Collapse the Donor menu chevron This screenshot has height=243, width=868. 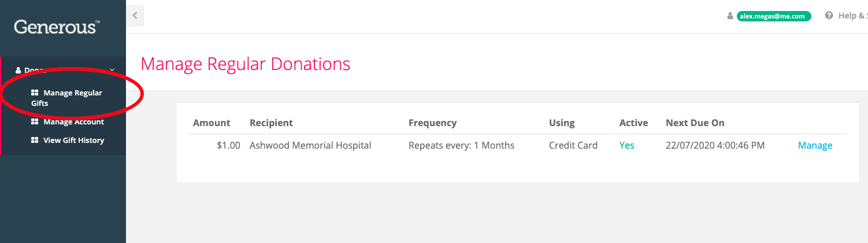coord(112,70)
